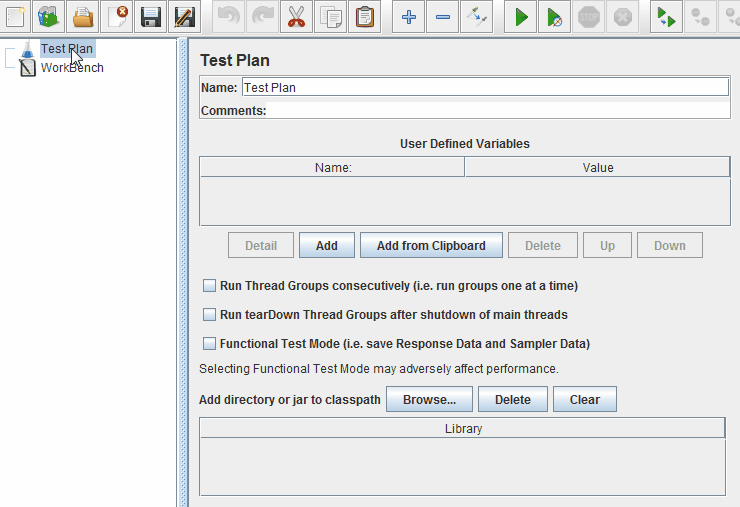Click Browse... for classpath
Image resolution: width=740 pixels, height=507 pixels.
coord(429,399)
